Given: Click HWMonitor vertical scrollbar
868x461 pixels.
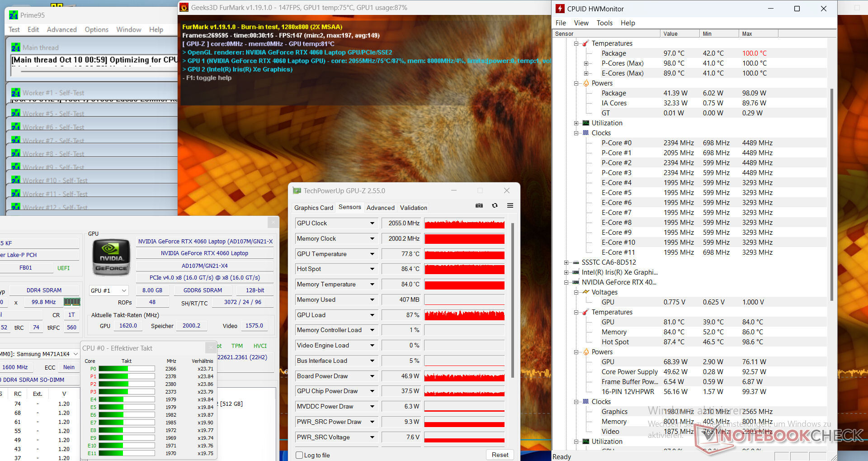Looking at the screenshot, I should pyautogui.click(x=832, y=195).
